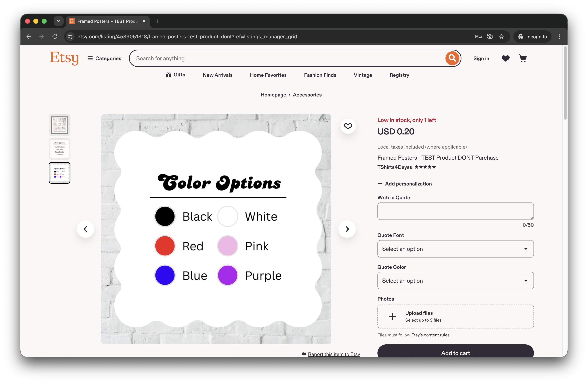Screen dimensions: 588x384
Task: Open the Home Favorites menu item
Action: click(268, 75)
